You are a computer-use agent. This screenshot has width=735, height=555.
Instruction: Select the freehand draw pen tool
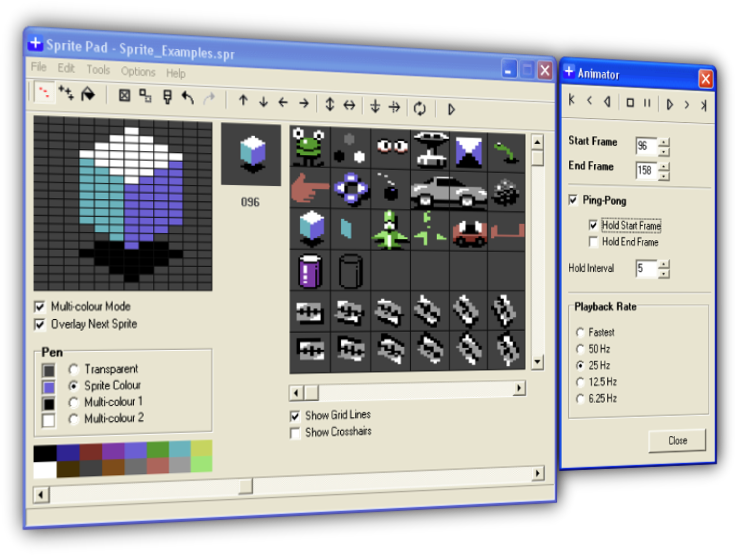pos(44,92)
